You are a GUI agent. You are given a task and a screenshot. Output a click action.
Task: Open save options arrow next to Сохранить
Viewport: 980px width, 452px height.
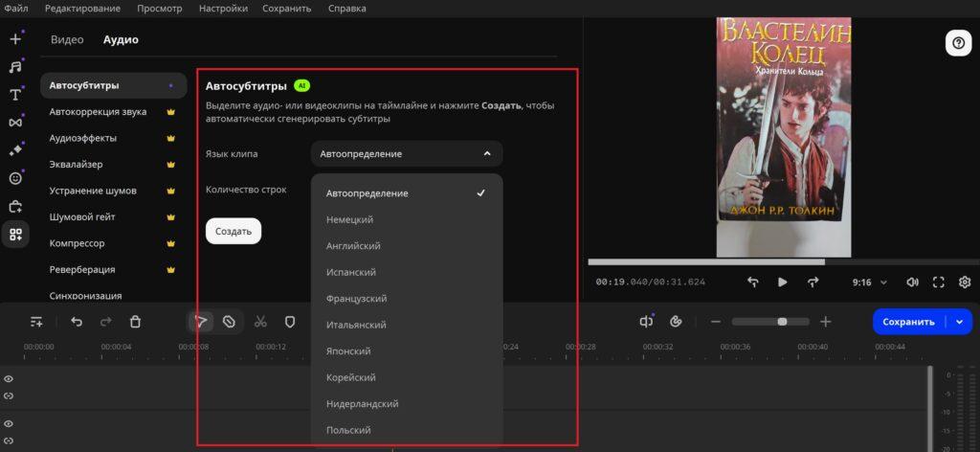pos(959,322)
